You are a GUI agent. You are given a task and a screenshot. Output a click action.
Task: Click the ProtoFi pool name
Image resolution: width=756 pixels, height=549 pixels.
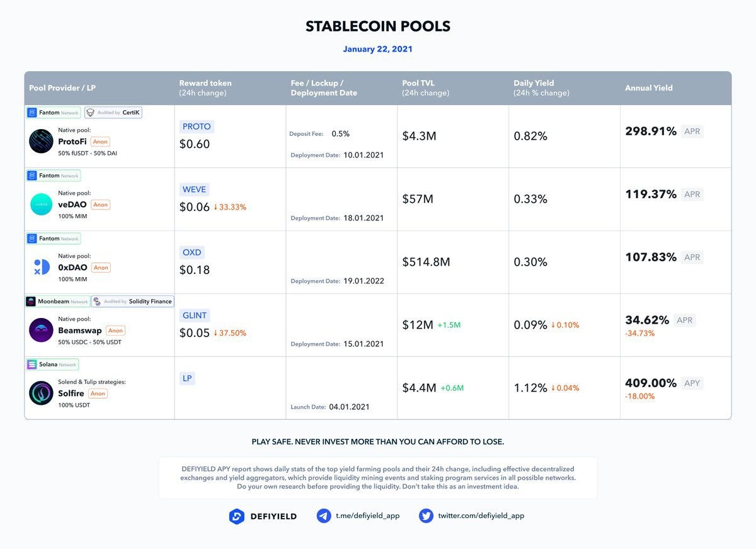coord(72,142)
